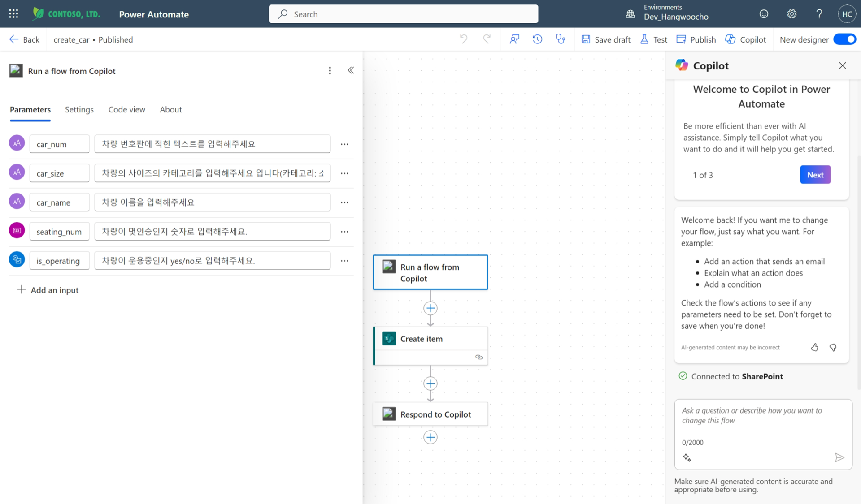Click the create_car flow name
This screenshot has width=861, height=504.
click(x=71, y=39)
